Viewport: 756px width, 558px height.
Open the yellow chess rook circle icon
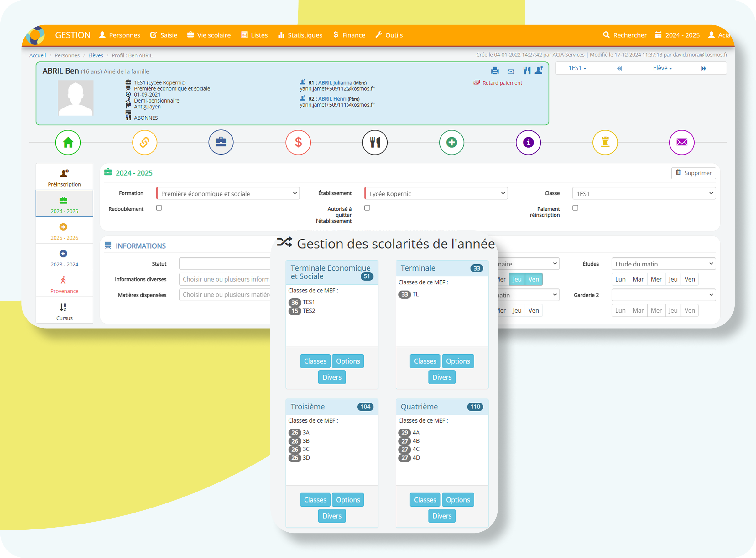click(605, 143)
